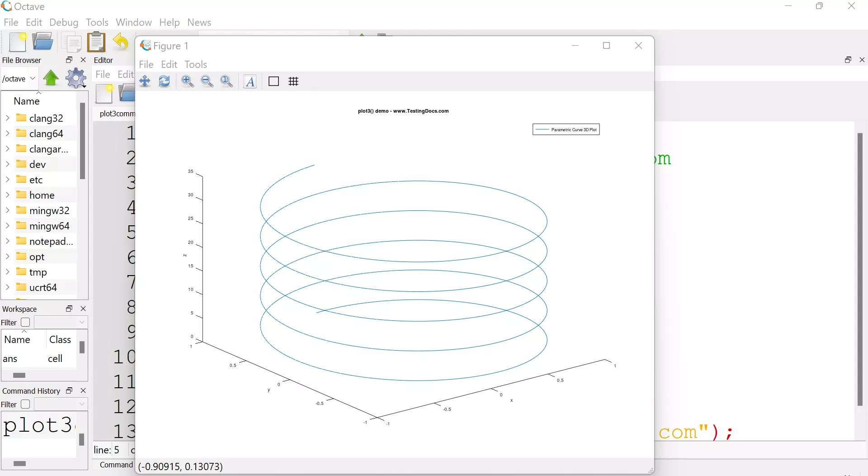Activate the Rotate tool on the 3D plot
This screenshot has width=868, height=476.
coord(164,81)
